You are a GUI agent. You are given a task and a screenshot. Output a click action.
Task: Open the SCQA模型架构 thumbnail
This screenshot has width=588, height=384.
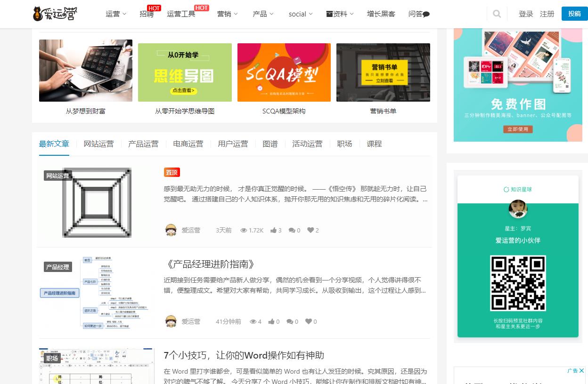click(x=284, y=72)
